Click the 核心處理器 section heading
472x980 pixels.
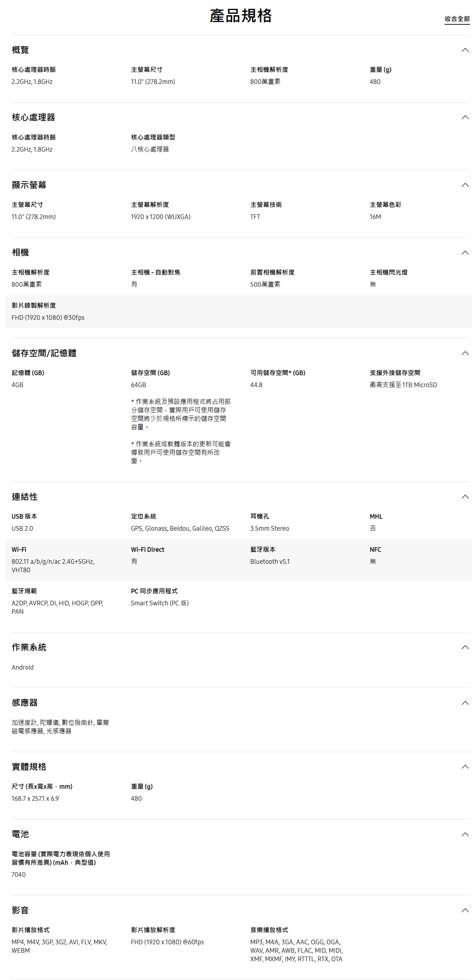pos(33,117)
